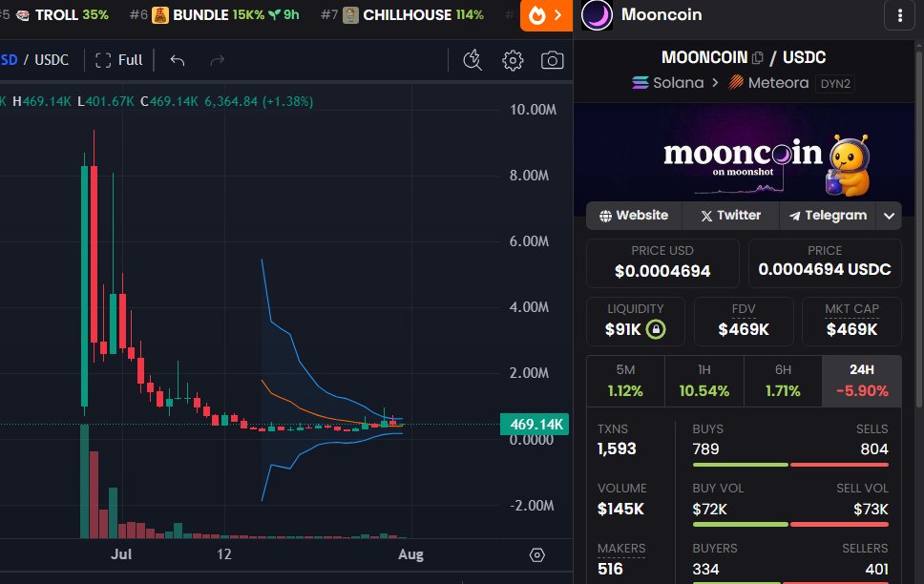Click the TROLL token avatar in trending bar

tap(23, 14)
